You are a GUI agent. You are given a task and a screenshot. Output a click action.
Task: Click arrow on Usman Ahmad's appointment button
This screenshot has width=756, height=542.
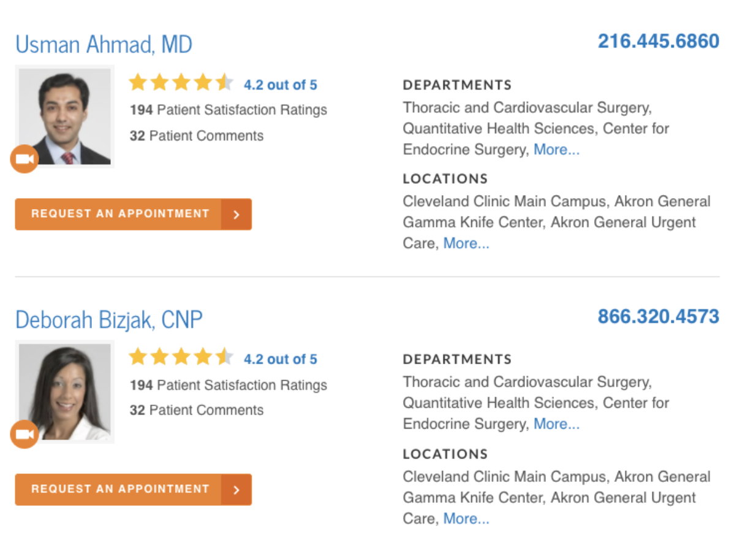236,214
